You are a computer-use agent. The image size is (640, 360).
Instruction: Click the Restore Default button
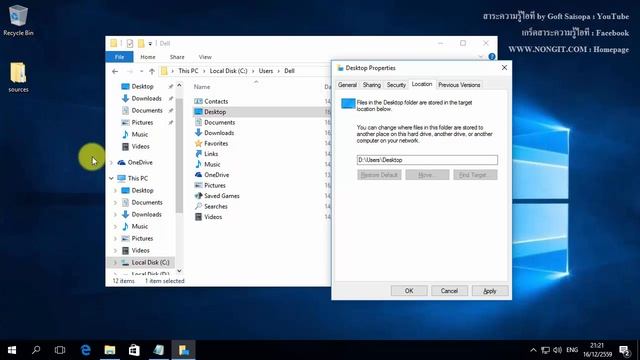pyautogui.click(x=379, y=175)
